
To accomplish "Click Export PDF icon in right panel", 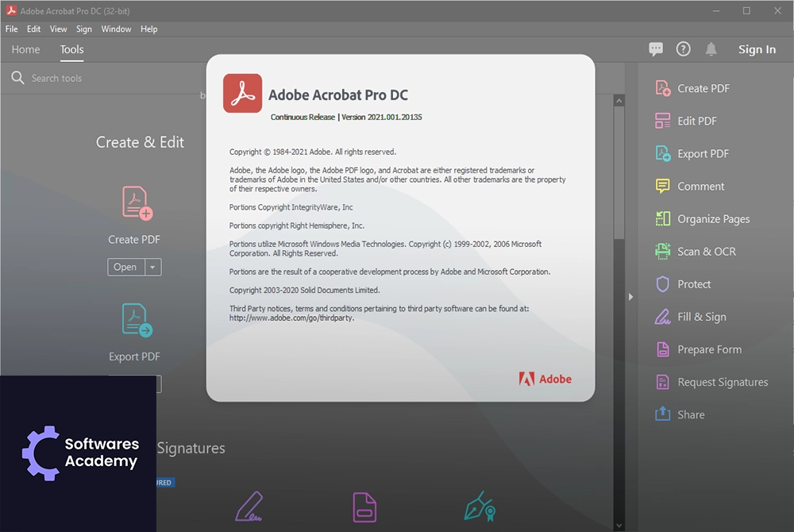I will point(663,153).
